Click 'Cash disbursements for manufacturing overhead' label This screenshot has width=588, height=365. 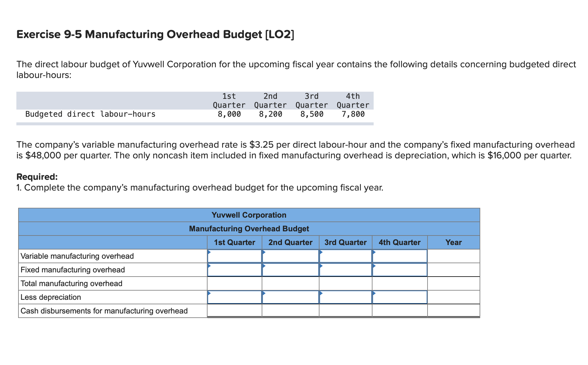coord(104,311)
